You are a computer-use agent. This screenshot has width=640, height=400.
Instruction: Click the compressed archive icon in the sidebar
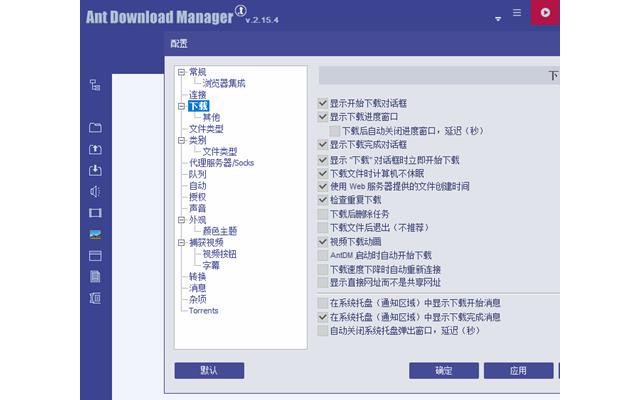tap(95, 298)
